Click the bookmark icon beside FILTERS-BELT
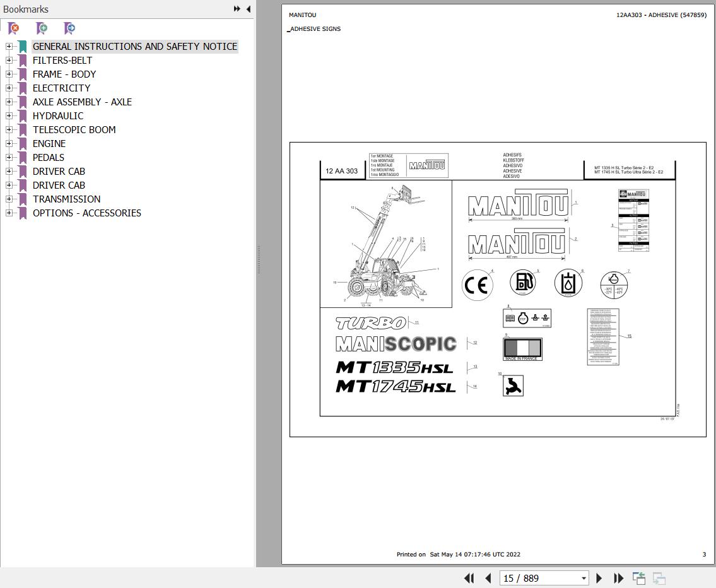 pos(22,61)
